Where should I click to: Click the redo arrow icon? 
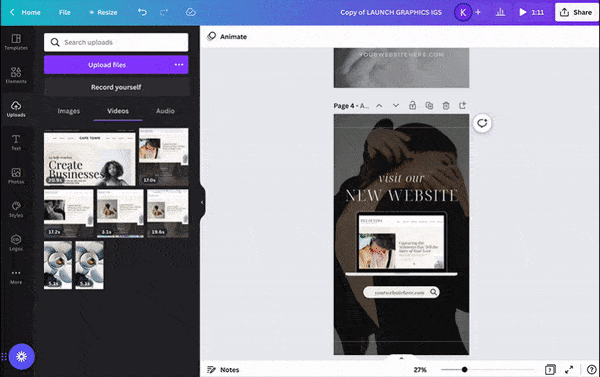[164, 12]
